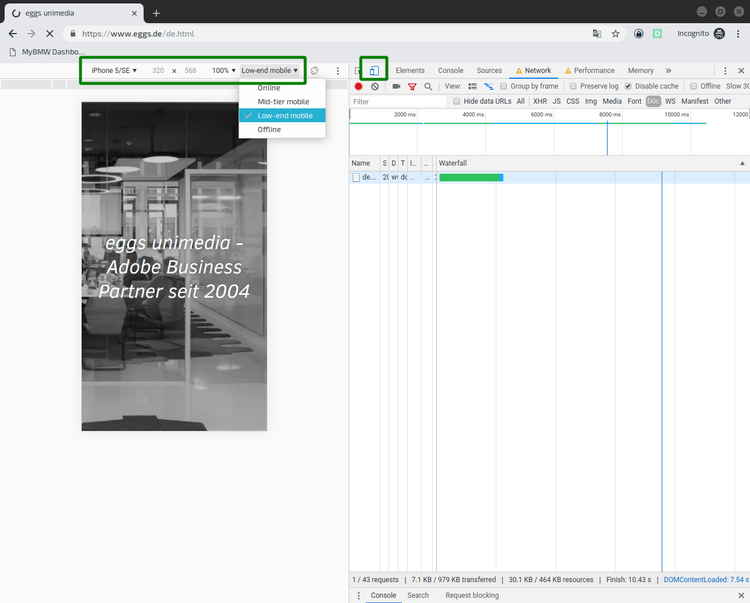This screenshot has width=750, height=603.
Task: Select the de.html request row
Action: coord(550,177)
